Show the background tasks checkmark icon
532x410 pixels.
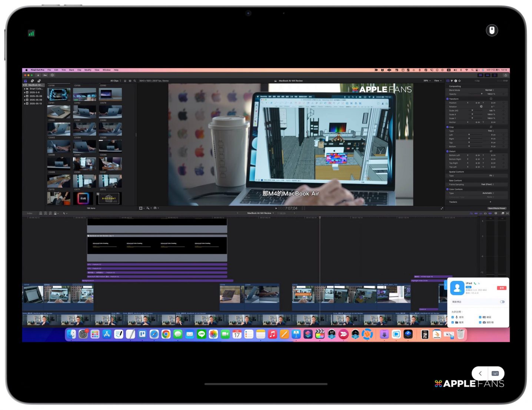(53, 75)
